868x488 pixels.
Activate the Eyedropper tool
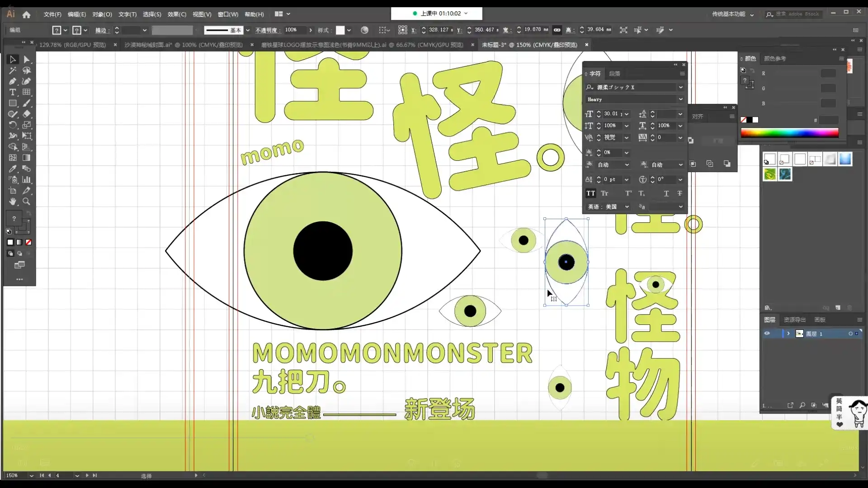point(13,169)
